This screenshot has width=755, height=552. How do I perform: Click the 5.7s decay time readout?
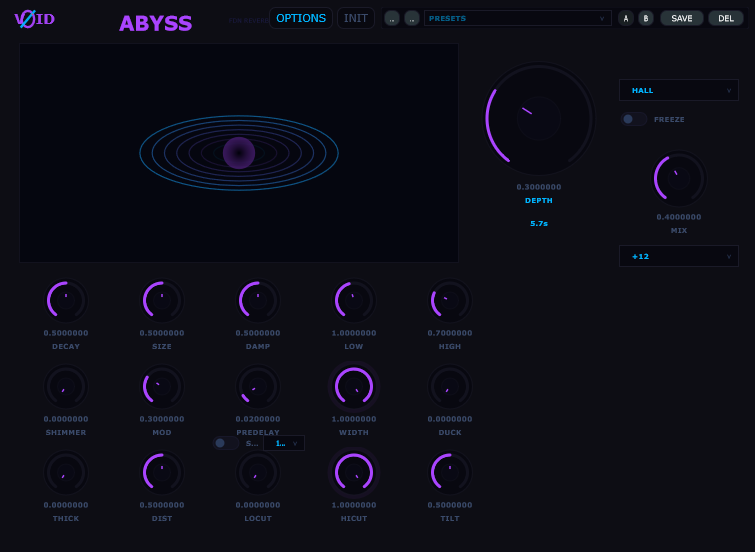click(539, 223)
